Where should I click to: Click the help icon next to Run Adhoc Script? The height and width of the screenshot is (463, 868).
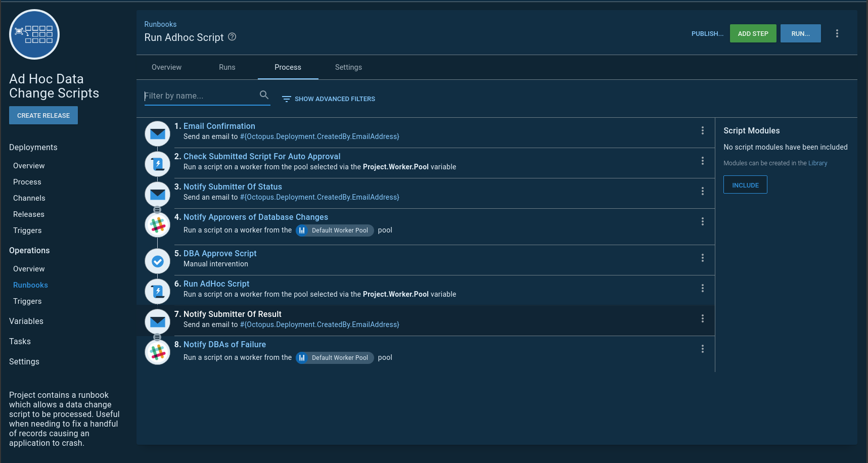[x=232, y=37]
